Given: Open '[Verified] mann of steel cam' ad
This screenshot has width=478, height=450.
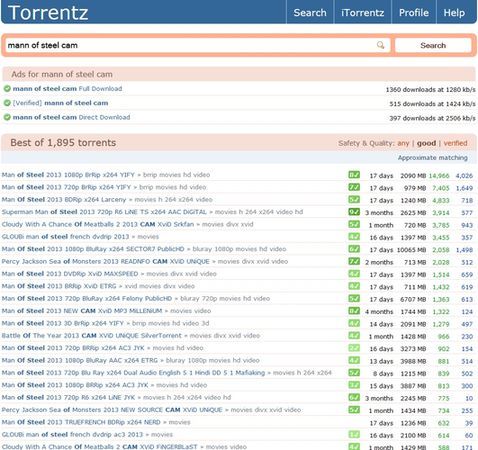Looking at the screenshot, I should pyautogui.click(x=60, y=103).
